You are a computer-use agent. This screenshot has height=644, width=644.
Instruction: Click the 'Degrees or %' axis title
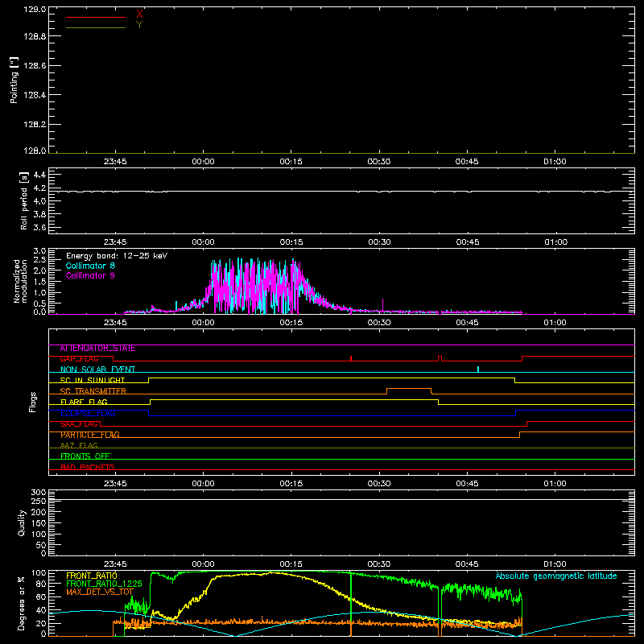(x=22, y=603)
